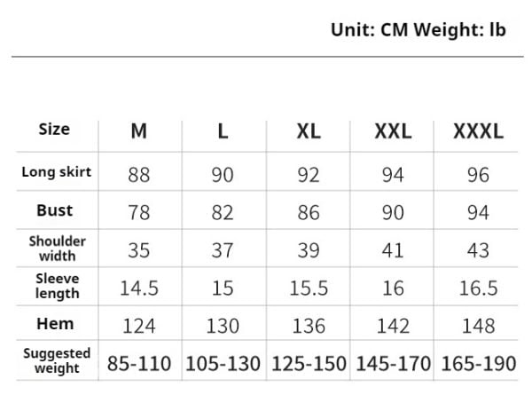This screenshot has width=532, height=395.
Task: Select the 165-190 weight cell
Action: point(479,363)
